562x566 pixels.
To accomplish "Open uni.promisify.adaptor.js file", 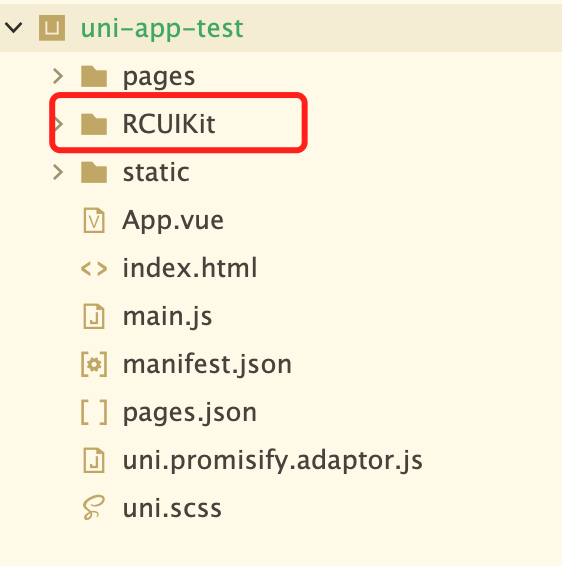I will click(x=273, y=460).
